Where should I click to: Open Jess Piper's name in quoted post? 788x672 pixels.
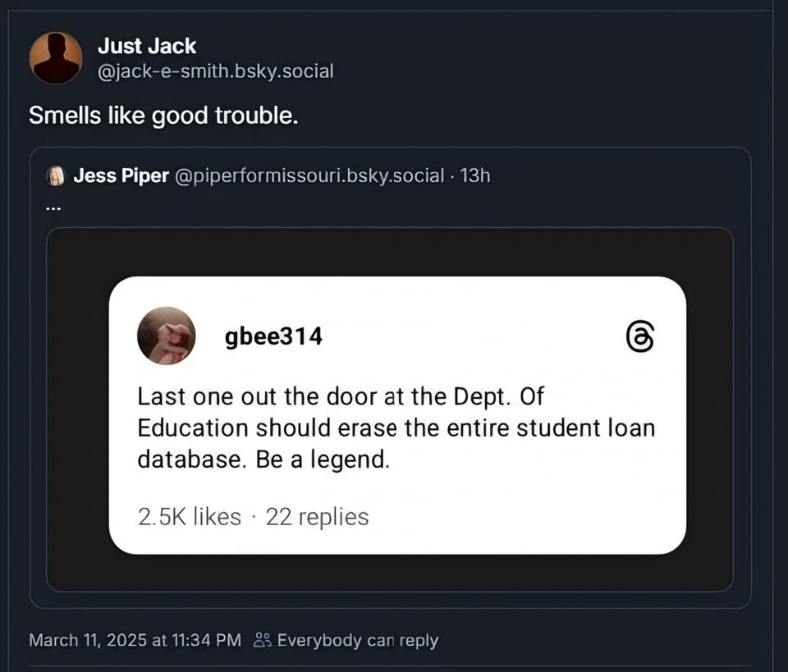[x=121, y=176]
